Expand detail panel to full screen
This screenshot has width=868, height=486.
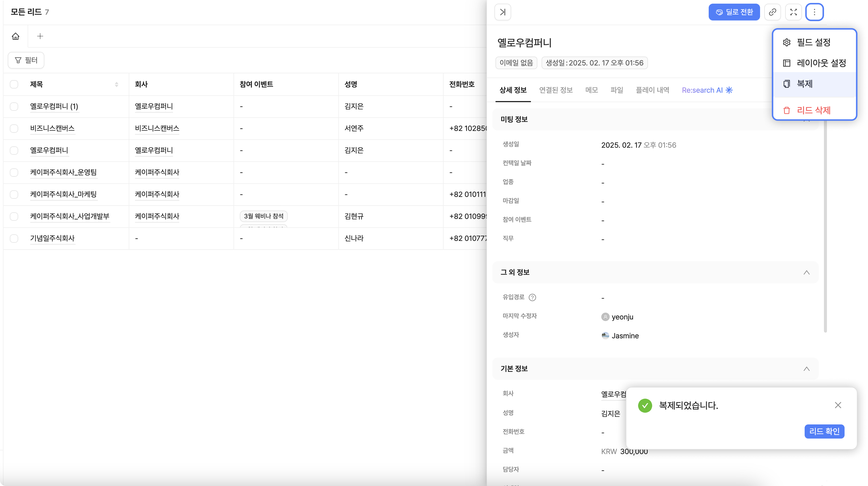coord(793,12)
